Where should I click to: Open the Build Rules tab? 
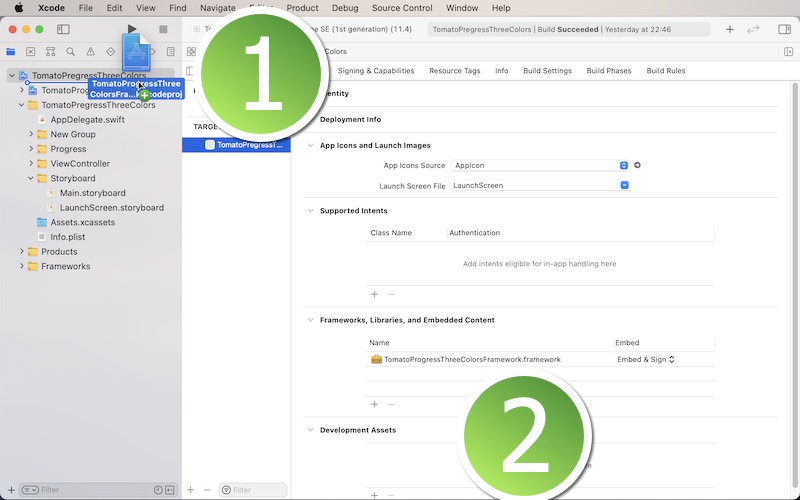[666, 71]
